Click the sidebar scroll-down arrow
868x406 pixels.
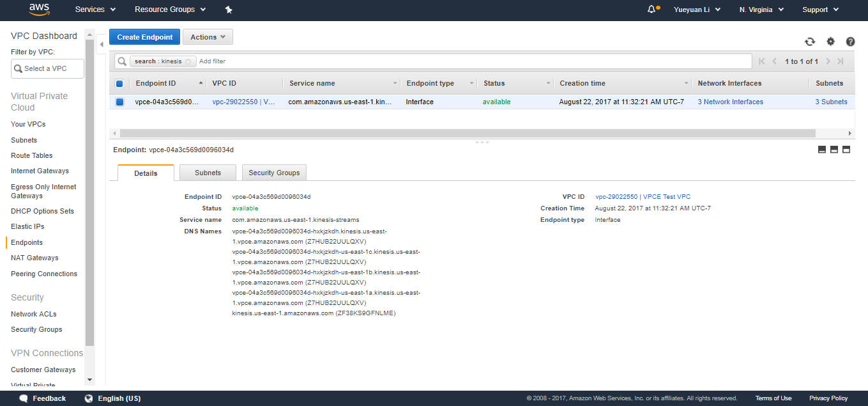(89, 379)
